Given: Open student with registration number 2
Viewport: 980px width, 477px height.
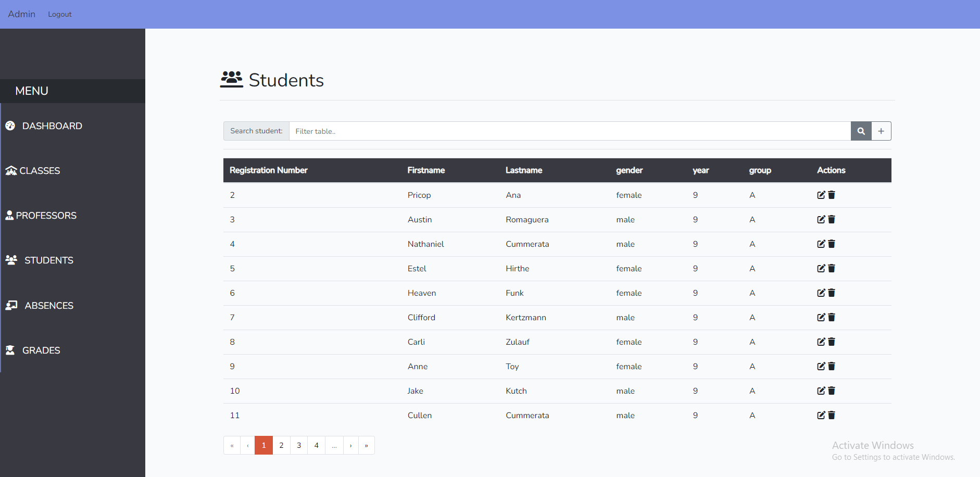Looking at the screenshot, I should tap(232, 195).
